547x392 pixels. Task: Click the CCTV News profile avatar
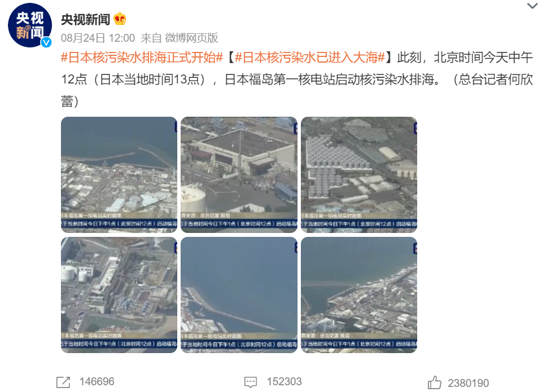click(x=30, y=25)
